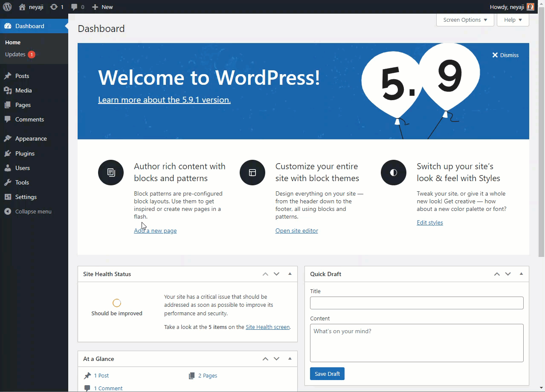Click the Quick Draft Content text area
Viewport: 545px width, 392px height.
(417, 343)
